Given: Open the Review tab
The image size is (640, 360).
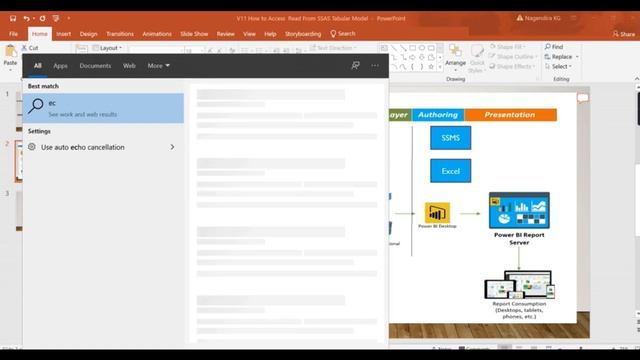Looking at the screenshot, I should tap(226, 34).
